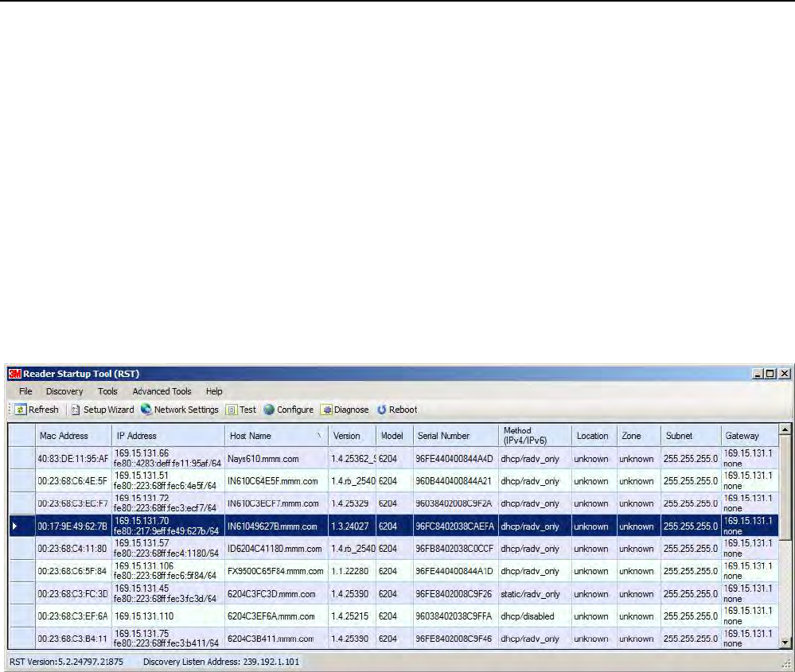Click the row selector arrow of selected row
This screenshot has height=672, width=795.
click(14, 526)
